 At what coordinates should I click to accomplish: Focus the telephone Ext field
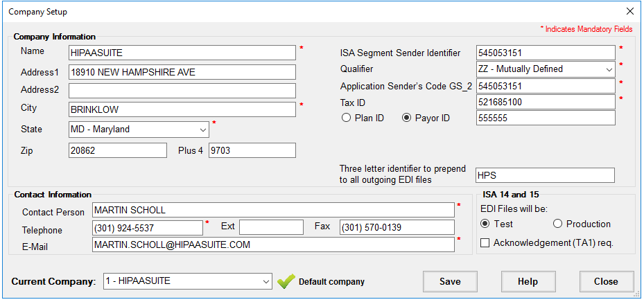(271, 227)
